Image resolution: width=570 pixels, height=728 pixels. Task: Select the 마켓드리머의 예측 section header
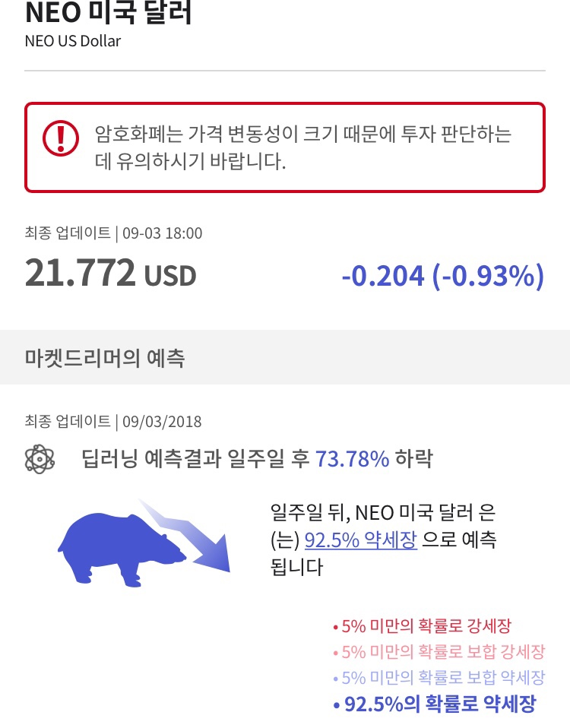pyautogui.click(x=105, y=359)
